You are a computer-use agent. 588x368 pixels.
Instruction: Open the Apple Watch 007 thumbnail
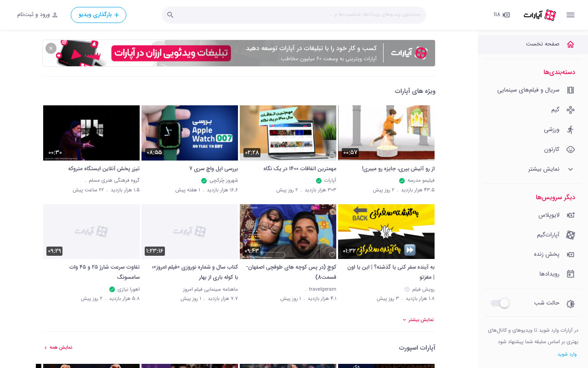(190, 132)
